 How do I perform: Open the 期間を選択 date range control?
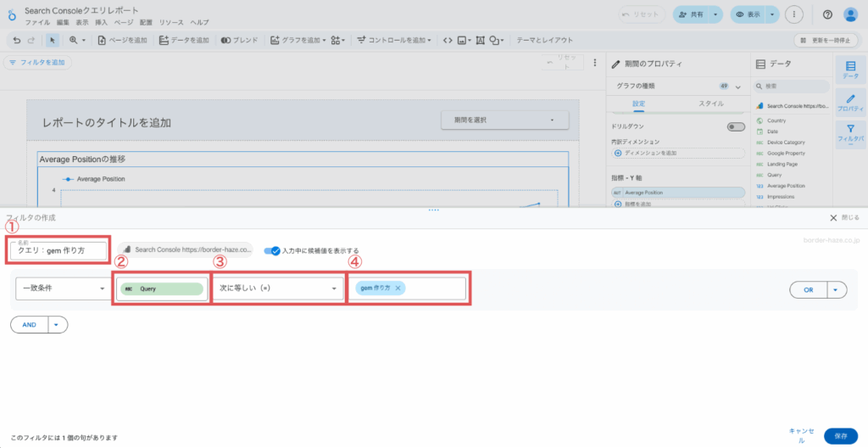tap(504, 120)
